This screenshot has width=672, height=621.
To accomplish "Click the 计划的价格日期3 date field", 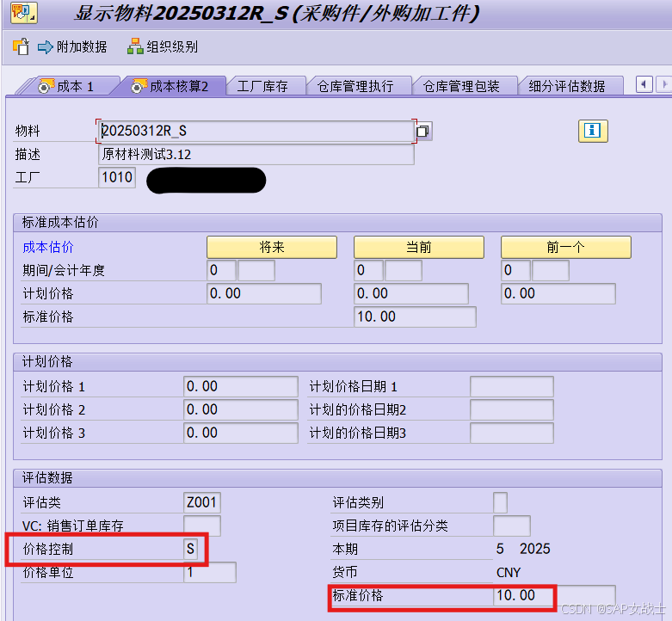I will click(x=512, y=433).
